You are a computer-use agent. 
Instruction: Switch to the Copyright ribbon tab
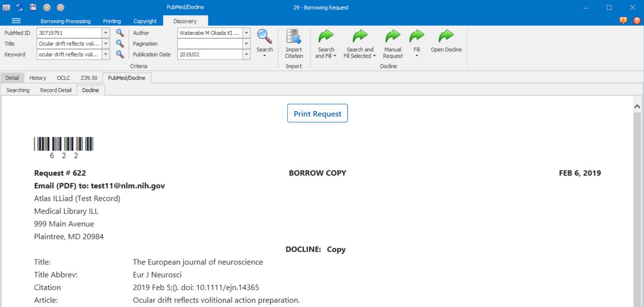click(145, 21)
